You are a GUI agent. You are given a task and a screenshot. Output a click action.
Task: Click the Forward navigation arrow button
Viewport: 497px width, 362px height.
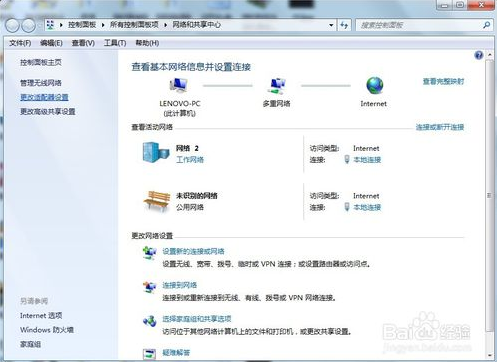[x=28, y=25]
